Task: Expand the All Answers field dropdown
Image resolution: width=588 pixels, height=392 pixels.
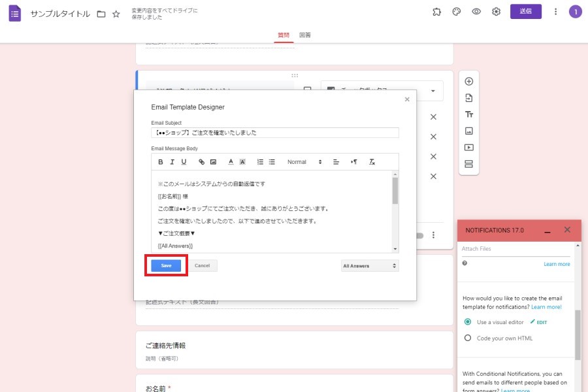Action: coord(370,266)
